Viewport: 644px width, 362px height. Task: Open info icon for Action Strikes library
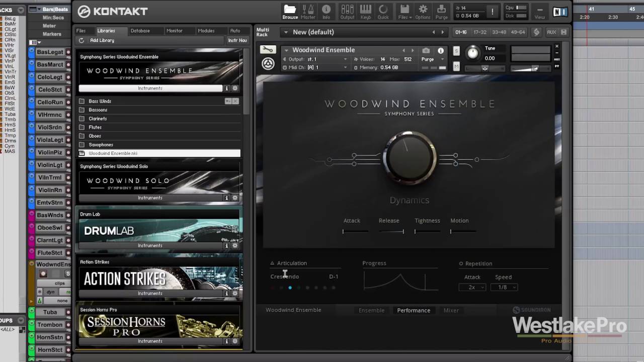pos(226,293)
